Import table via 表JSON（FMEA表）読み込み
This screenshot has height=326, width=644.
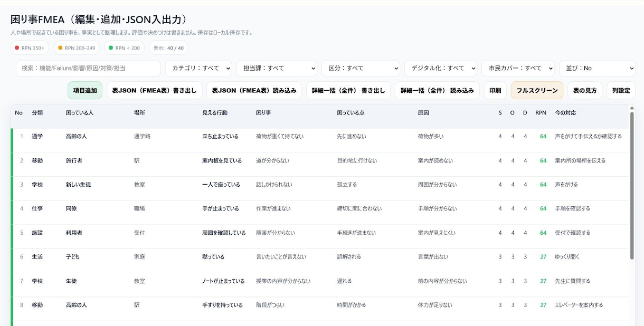coord(254,90)
